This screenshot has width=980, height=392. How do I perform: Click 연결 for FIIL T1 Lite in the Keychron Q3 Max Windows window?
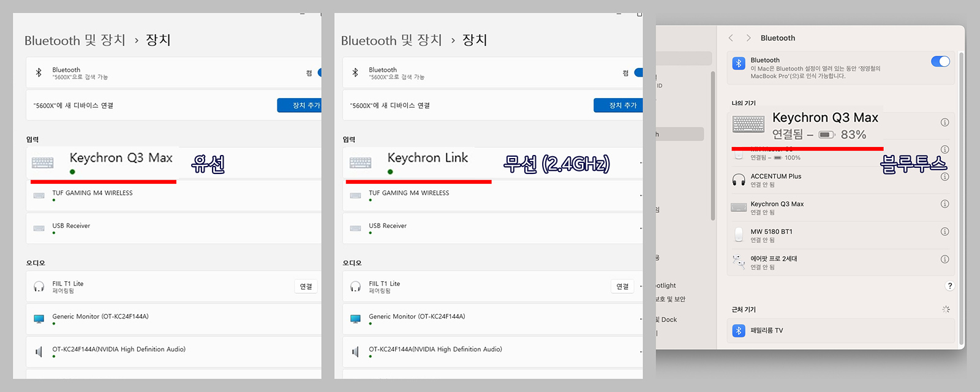306,287
